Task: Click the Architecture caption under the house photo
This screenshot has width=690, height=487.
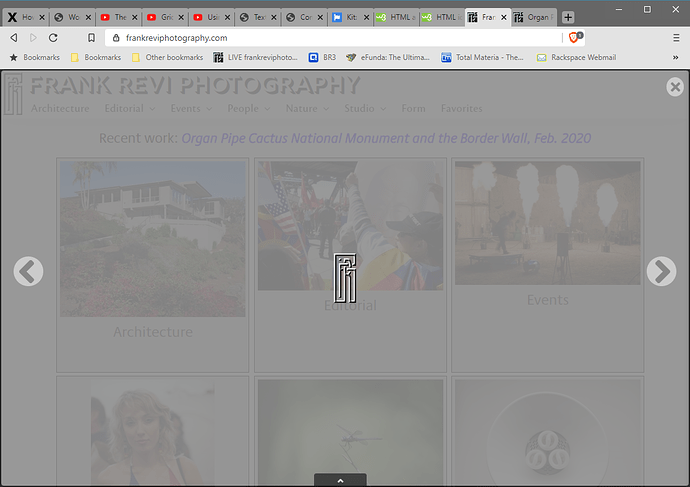Action: click(153, 332)
